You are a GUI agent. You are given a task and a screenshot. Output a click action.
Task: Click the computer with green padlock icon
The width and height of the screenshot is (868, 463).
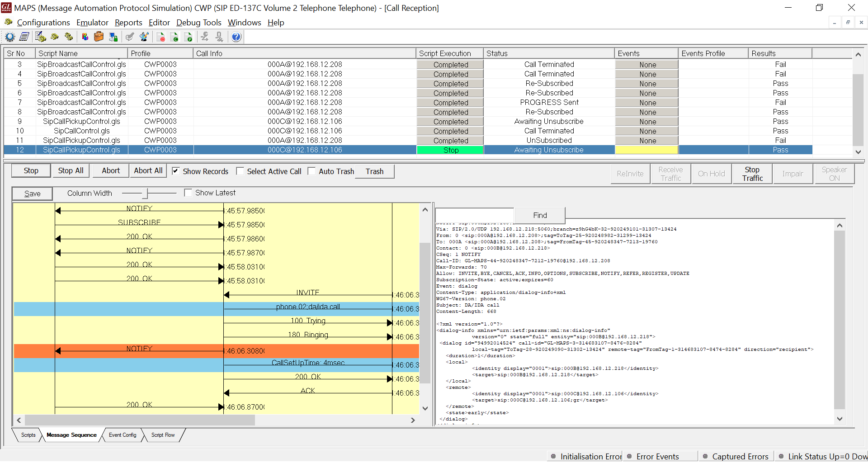click(113, 37)
